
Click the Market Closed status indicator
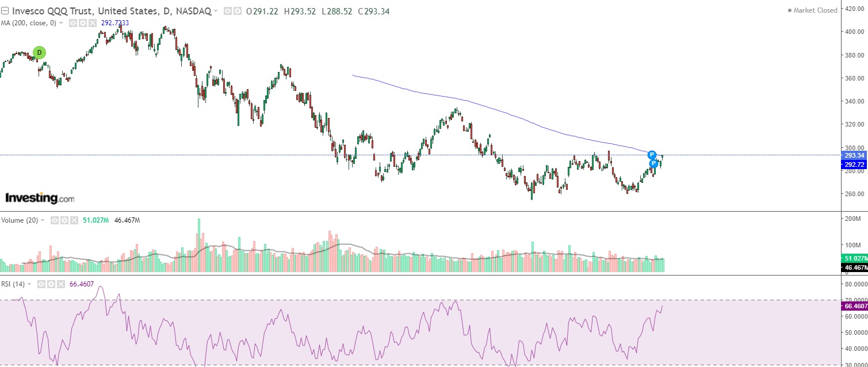click(x=813, y=10)
